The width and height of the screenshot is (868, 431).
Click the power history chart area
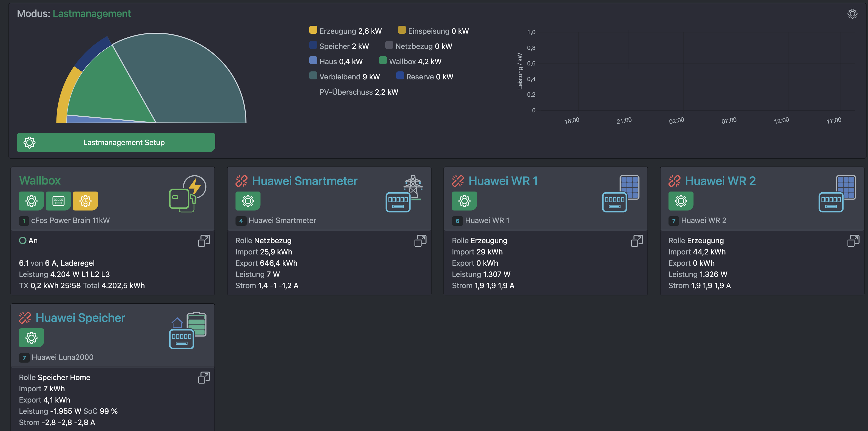697,71
